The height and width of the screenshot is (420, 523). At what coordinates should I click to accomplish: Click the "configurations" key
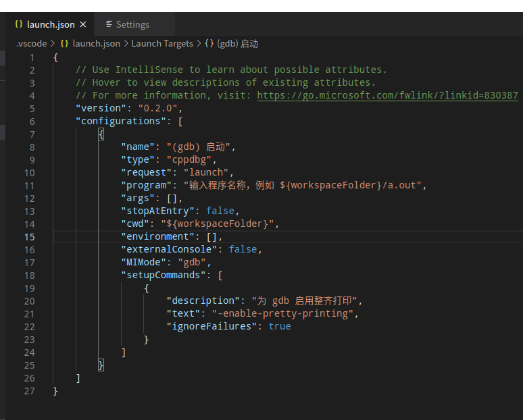[x=121, y=121]
